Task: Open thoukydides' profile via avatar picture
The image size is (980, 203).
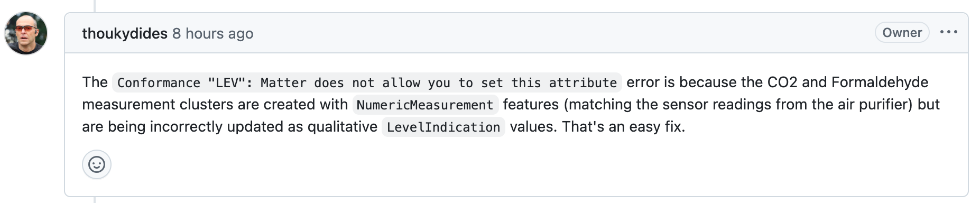Action: [26, 33]
